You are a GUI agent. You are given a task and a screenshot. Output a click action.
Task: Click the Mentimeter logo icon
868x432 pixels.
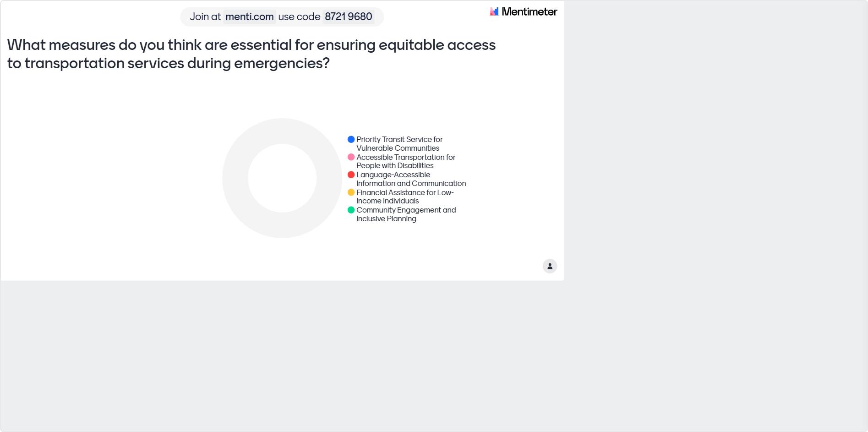pos(494,11)
